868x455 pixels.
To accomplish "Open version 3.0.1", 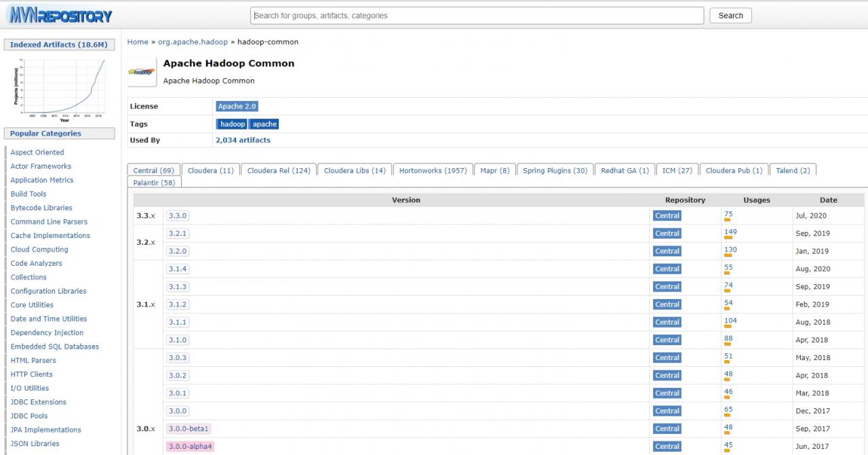I will (x=177, y=393).
